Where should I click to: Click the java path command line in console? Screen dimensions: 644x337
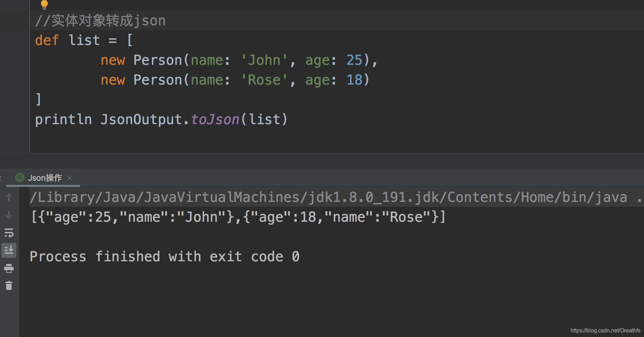click(336, 197)
